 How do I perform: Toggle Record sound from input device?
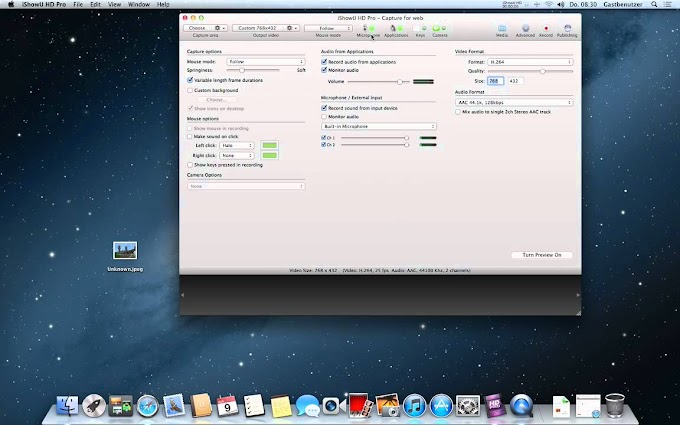coord(324,108)
